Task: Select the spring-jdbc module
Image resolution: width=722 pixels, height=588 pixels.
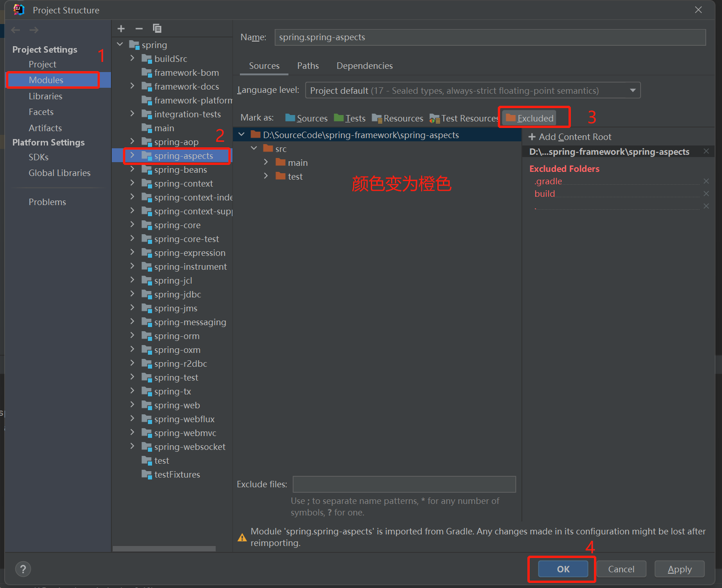Action: [x=177, y=294]
